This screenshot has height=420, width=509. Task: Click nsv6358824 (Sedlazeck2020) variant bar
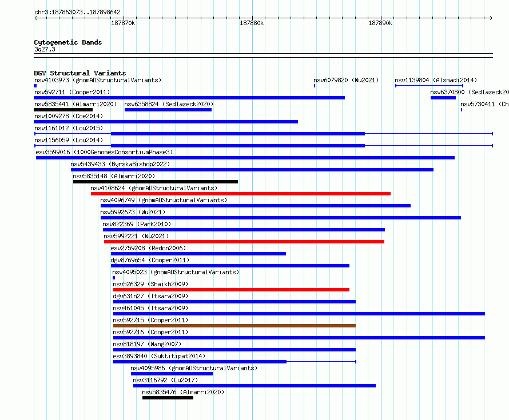pyautogui.click(x=168, y=110)
